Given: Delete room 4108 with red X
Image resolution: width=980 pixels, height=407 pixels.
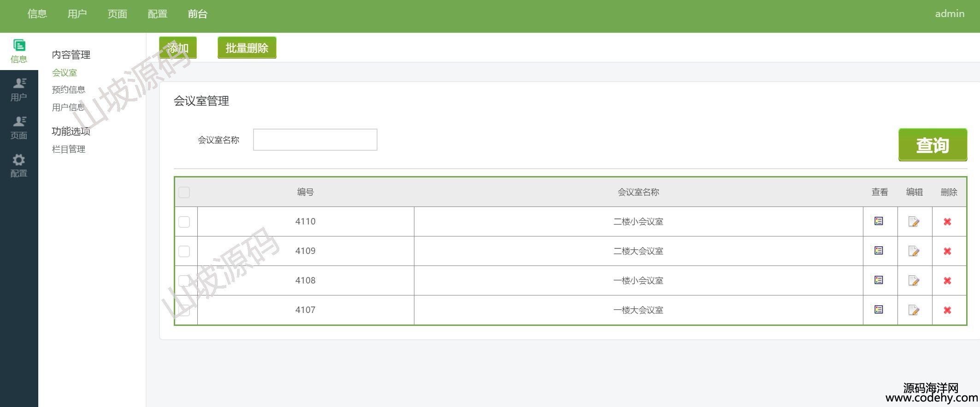Looking at the screenshot, I should [x=947, y=281].
